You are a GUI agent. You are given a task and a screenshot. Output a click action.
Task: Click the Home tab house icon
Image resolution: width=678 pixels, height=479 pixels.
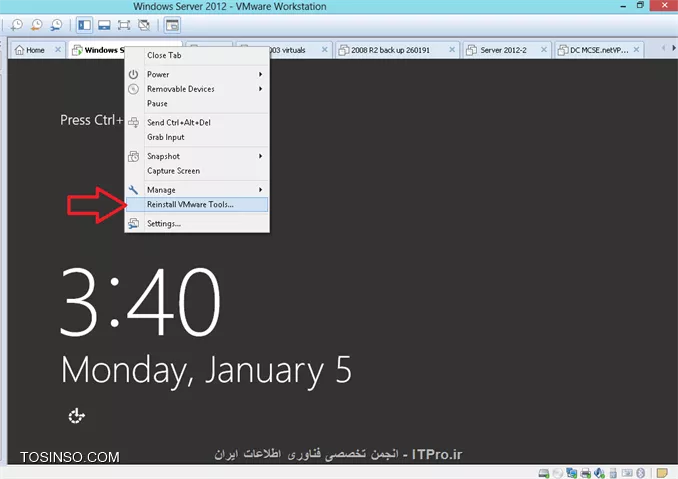coord(19,50)
